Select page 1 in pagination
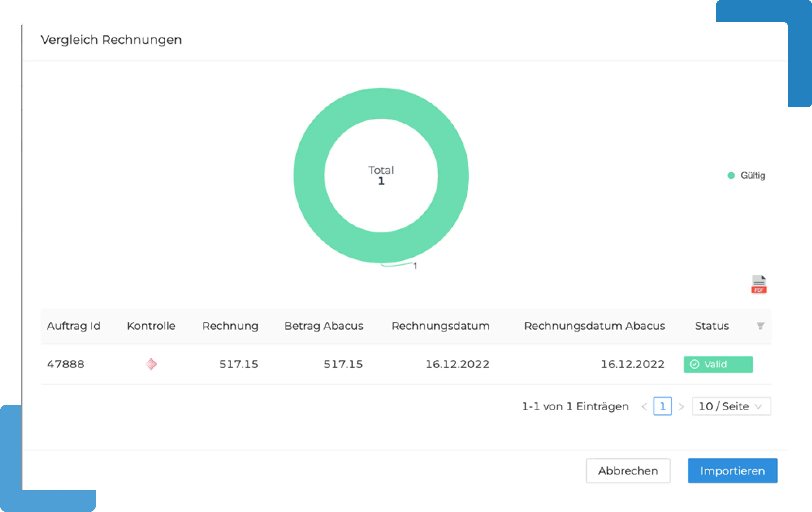The image size is (812, 512). coord(662,407)
